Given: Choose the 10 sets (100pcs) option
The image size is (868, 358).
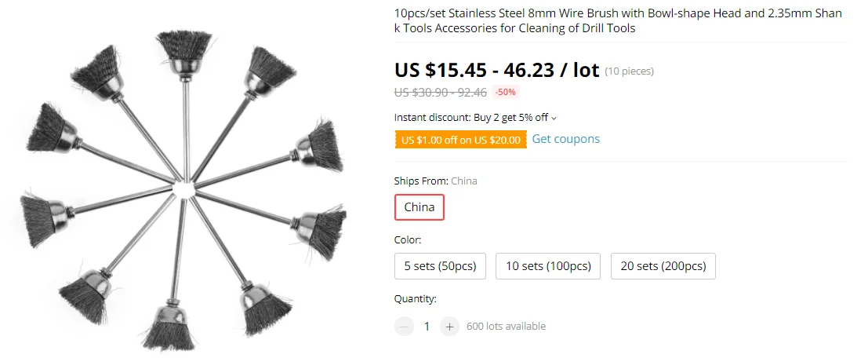Looking at the screenshot, I should tap(548, 266).
